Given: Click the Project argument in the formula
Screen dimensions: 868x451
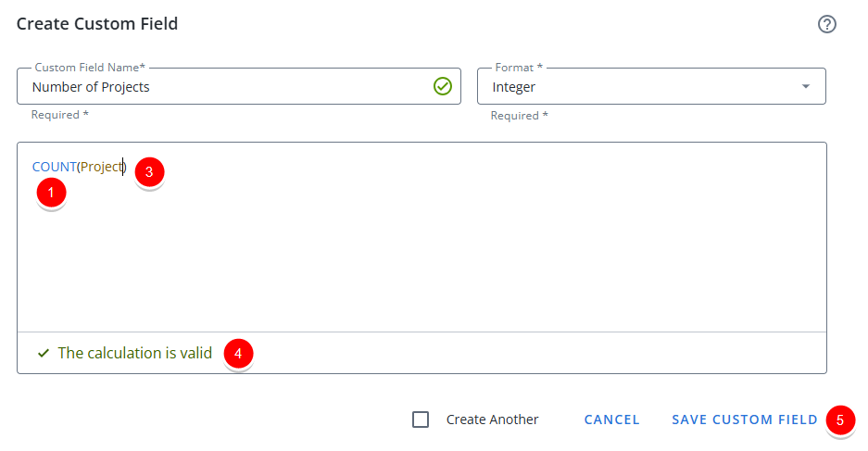Looking at the screenshot, I should coord(101,167).
